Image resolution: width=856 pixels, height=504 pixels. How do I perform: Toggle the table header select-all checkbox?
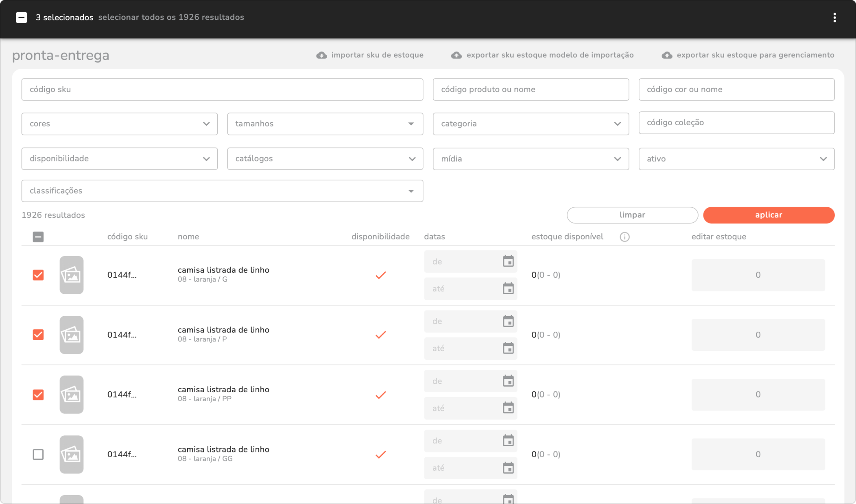38,237
